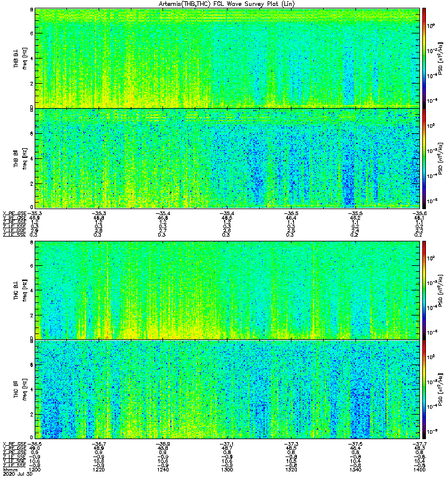Click the '1400' time tick label
The image size is (448, 478).
click(420, 470)
